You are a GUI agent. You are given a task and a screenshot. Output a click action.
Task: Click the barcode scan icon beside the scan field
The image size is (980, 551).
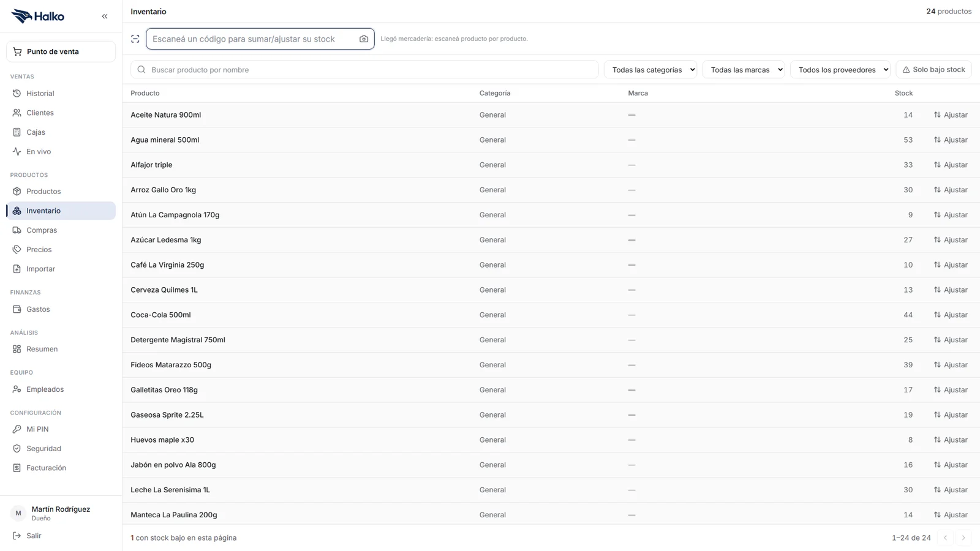[135, 39]
